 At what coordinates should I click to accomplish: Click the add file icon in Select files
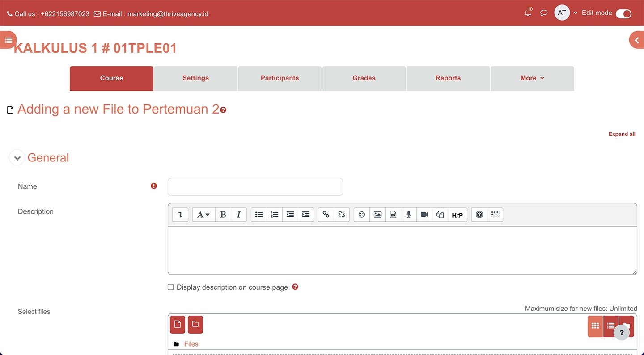point(178,325)
